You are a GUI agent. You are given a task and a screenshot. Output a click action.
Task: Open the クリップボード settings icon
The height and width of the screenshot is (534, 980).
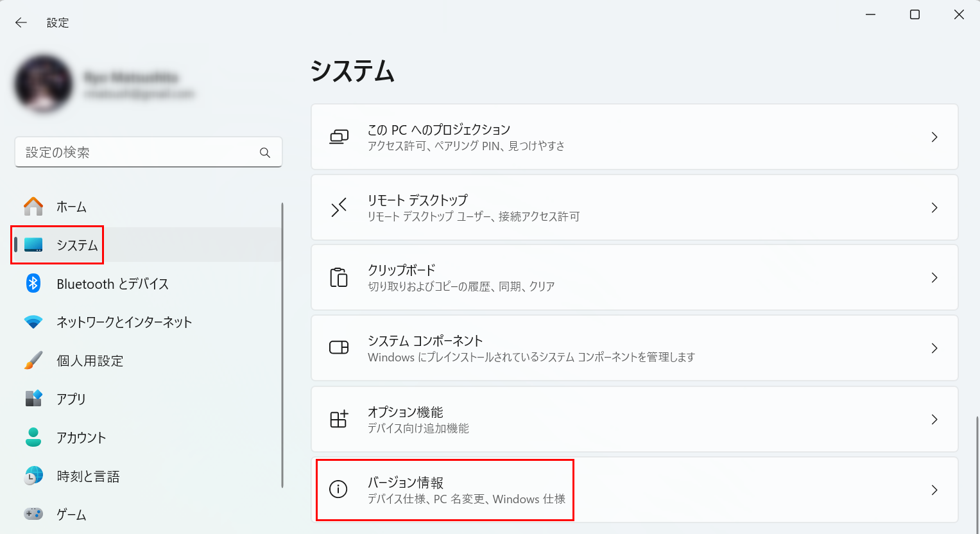tap(340, 277)
